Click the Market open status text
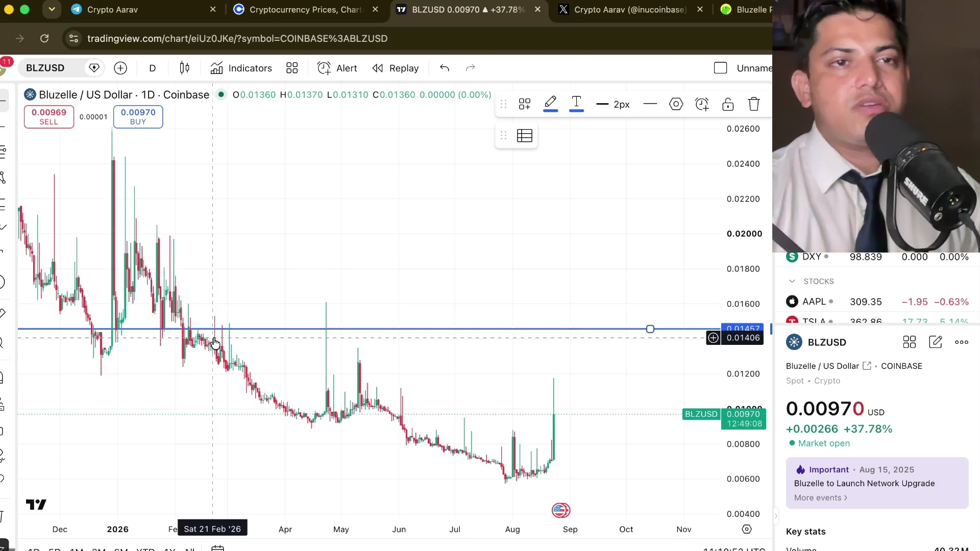 (x=824, y=443)
